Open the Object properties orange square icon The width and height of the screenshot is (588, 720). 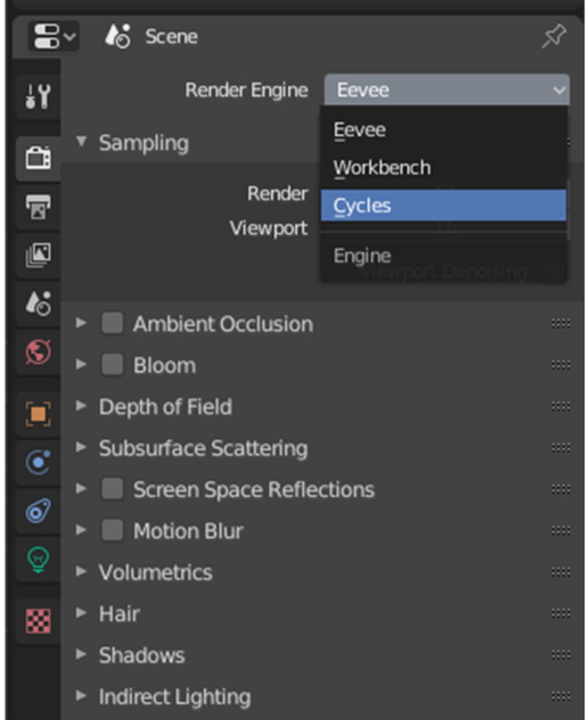click(38, 414)
